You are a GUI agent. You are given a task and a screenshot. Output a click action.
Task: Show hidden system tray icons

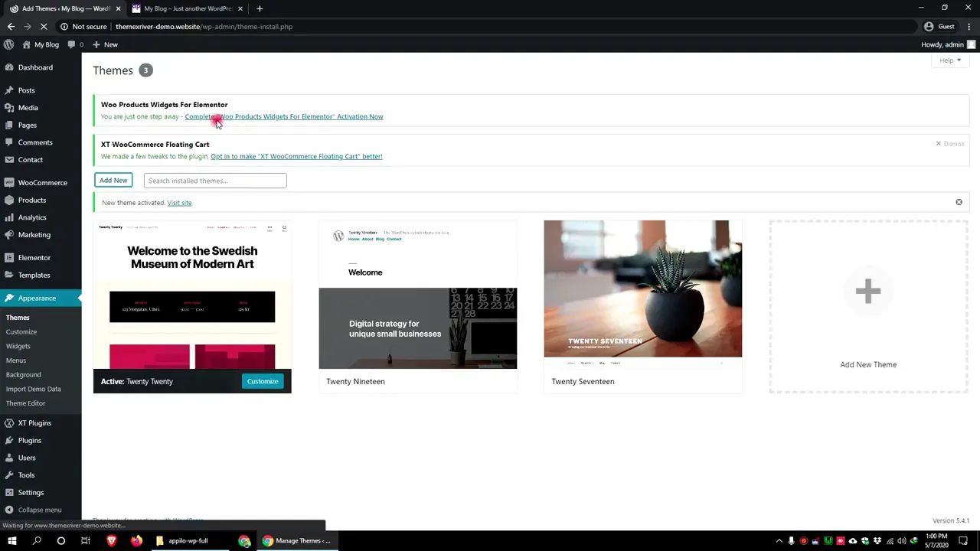[779, 541]
